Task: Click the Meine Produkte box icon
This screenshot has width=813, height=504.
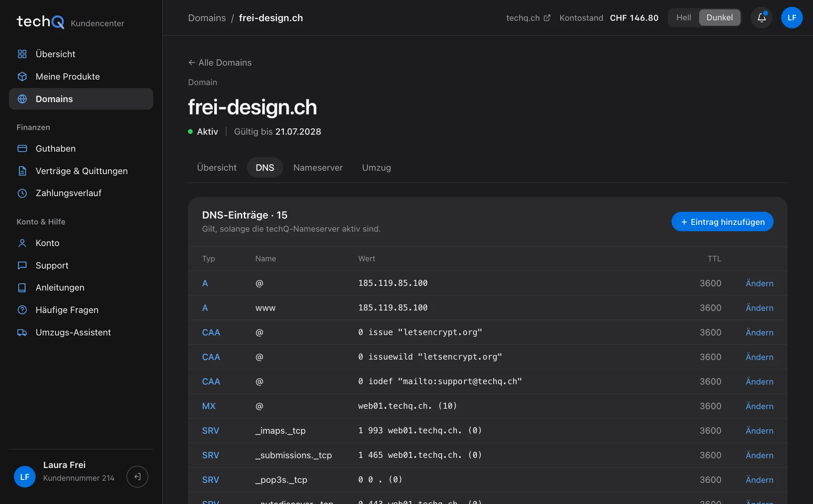Action: [x=22, y=77]
